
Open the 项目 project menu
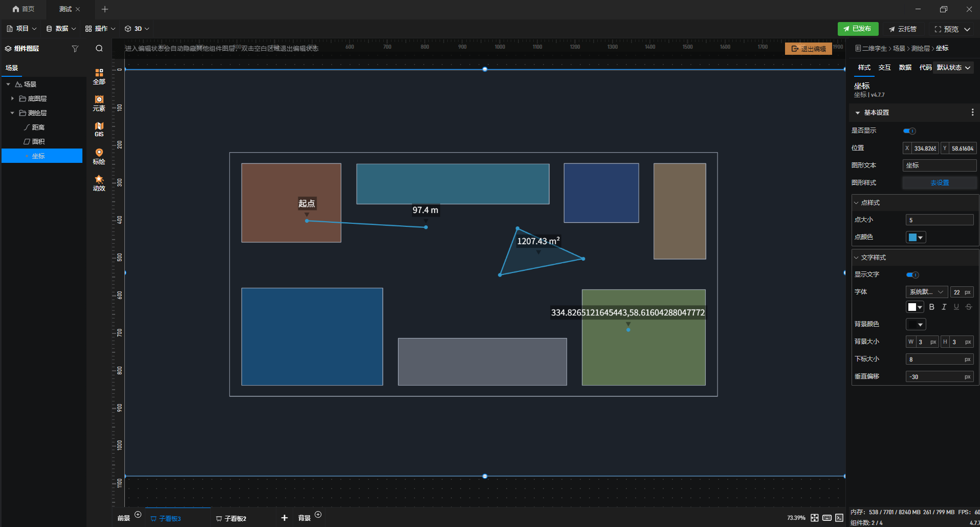(21, 29)
